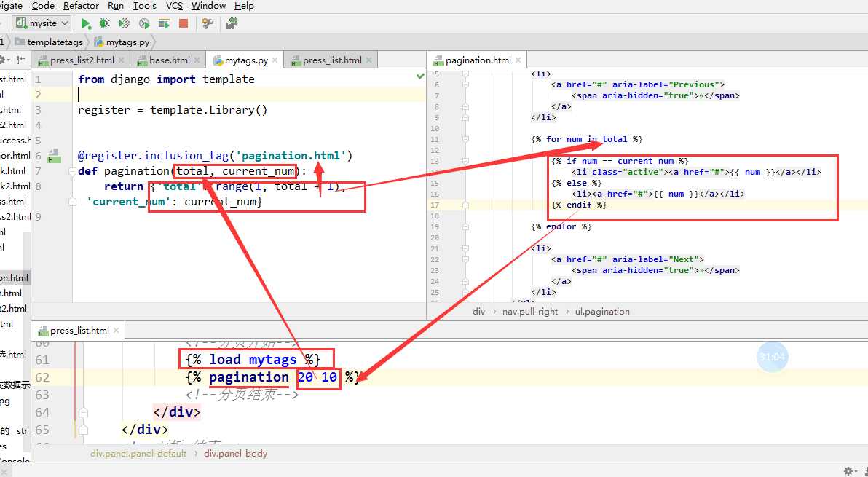This screenshot has width=868, height=477.
Task: Start debugging with the bug icon
Action: 104,23
